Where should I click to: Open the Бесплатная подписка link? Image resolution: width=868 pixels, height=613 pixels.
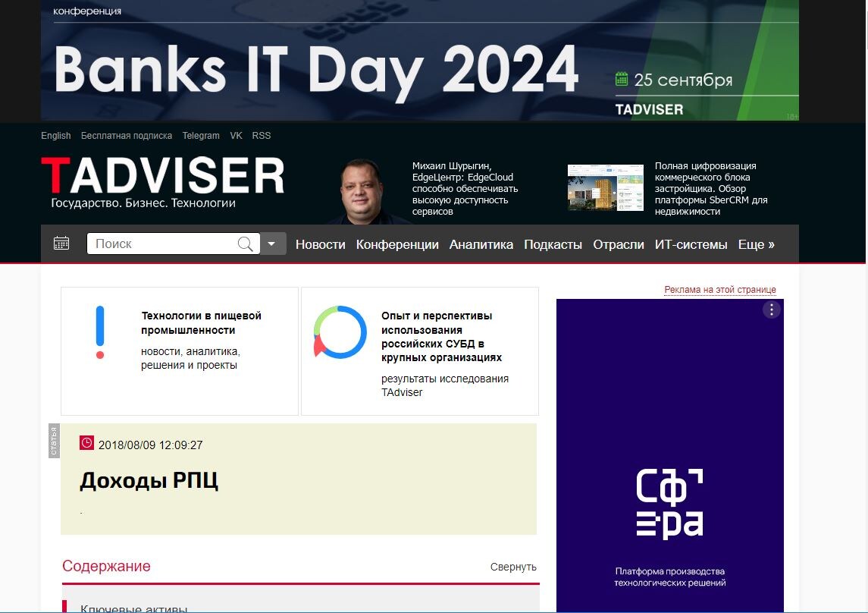pos(126,136)
